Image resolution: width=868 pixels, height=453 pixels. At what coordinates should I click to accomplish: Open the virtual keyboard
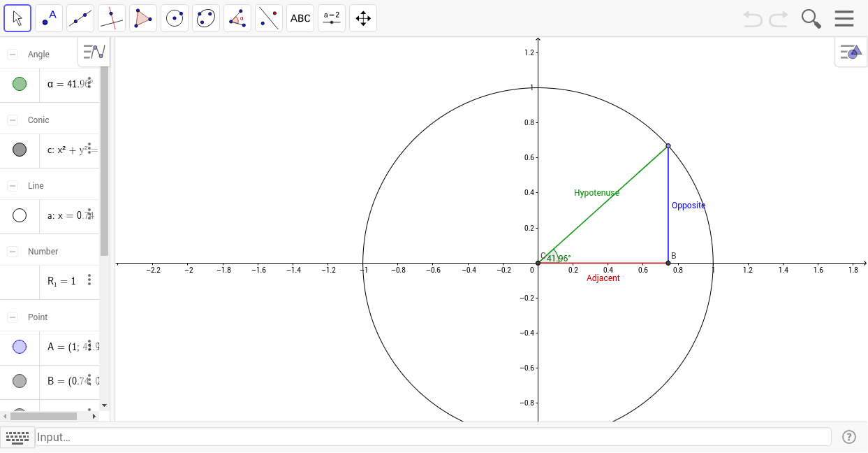point(17,437)
